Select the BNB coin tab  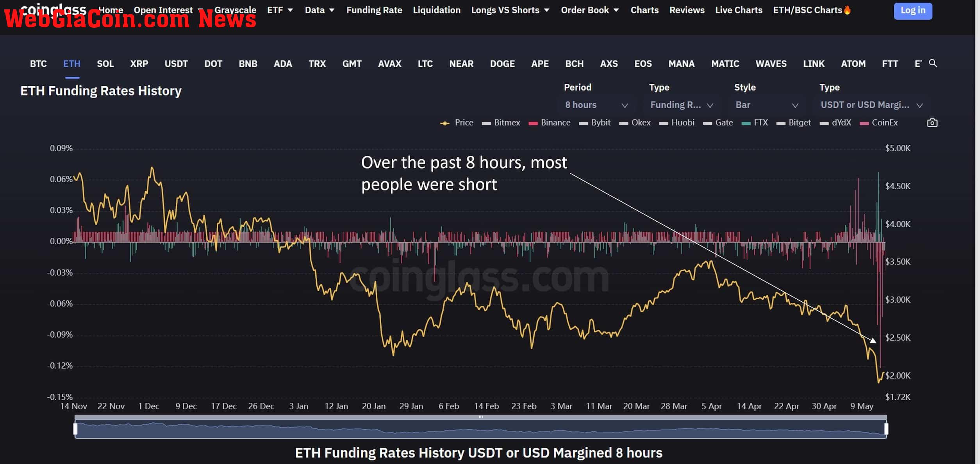248,64
